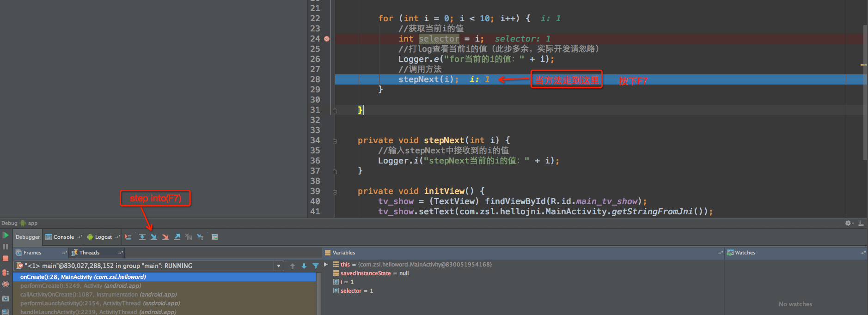
Task: Select the onCreate():28, MainActivity frame
Action: tap(165, 277)
